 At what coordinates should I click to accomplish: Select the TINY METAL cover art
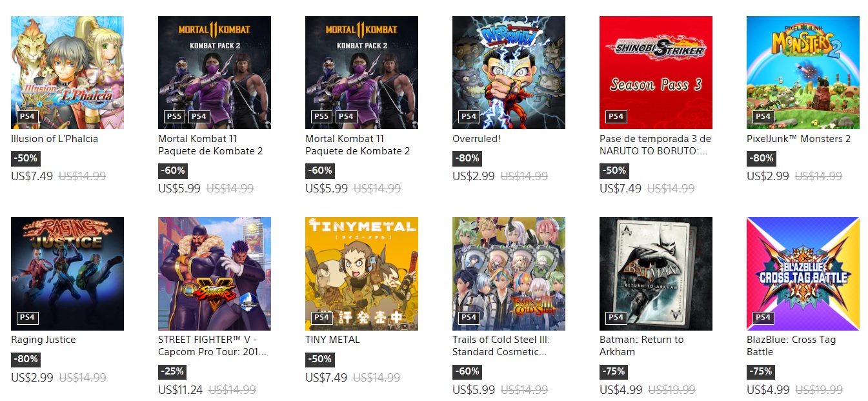[x=361, y=274]
